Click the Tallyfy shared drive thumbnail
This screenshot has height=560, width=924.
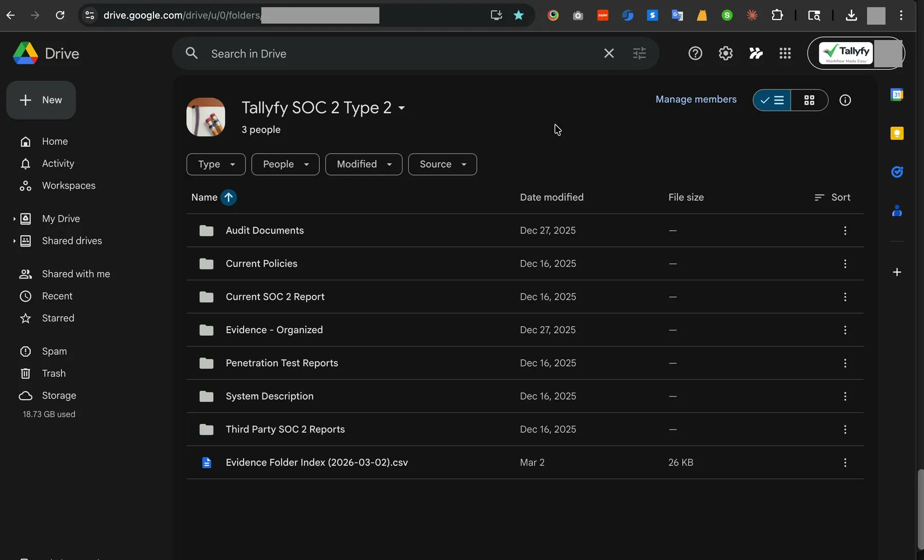click(x=205, y=117)
